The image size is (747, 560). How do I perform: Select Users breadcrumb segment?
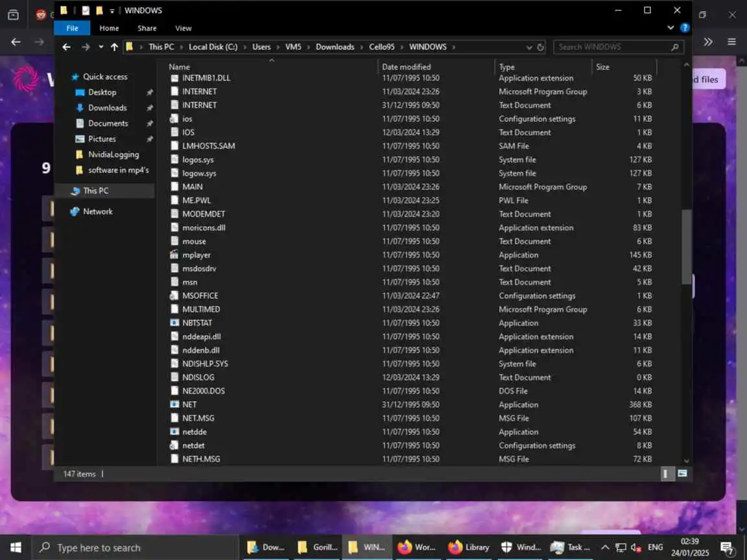pyautogui.click(x=261, y=47)
